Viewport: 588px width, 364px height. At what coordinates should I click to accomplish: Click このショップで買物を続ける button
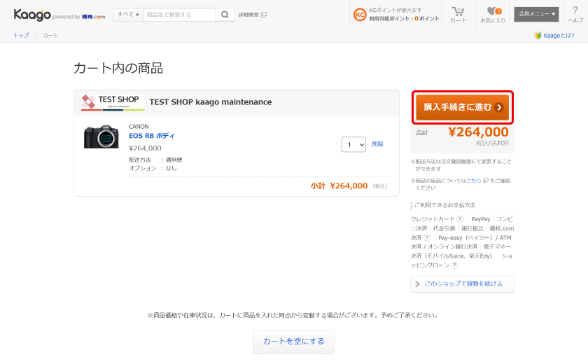pyautogui.click(x=463, y=284)
